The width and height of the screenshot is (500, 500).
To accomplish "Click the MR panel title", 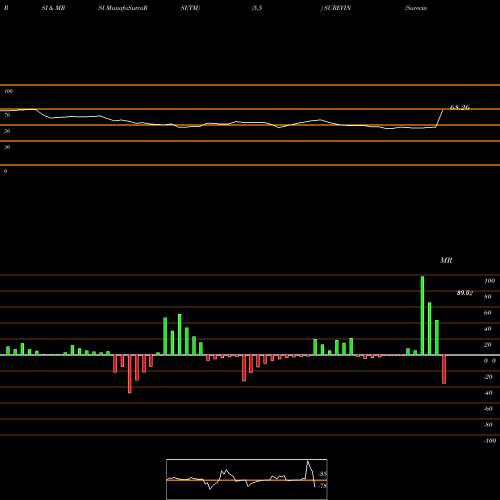I will [446, 260].
